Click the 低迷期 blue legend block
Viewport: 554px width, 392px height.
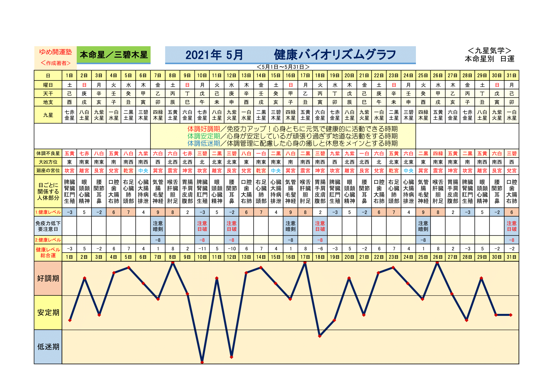(48, 347)
